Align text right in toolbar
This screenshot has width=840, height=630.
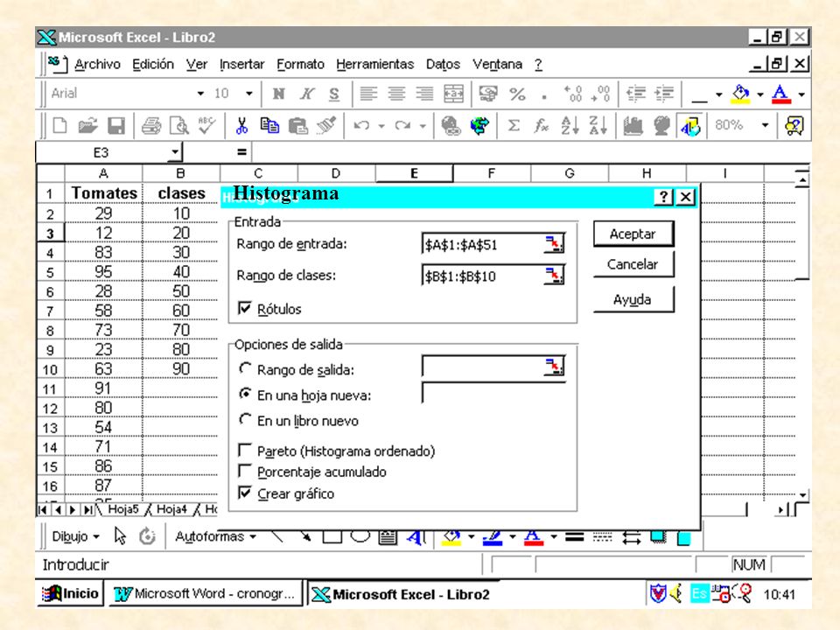coord(425,94)
